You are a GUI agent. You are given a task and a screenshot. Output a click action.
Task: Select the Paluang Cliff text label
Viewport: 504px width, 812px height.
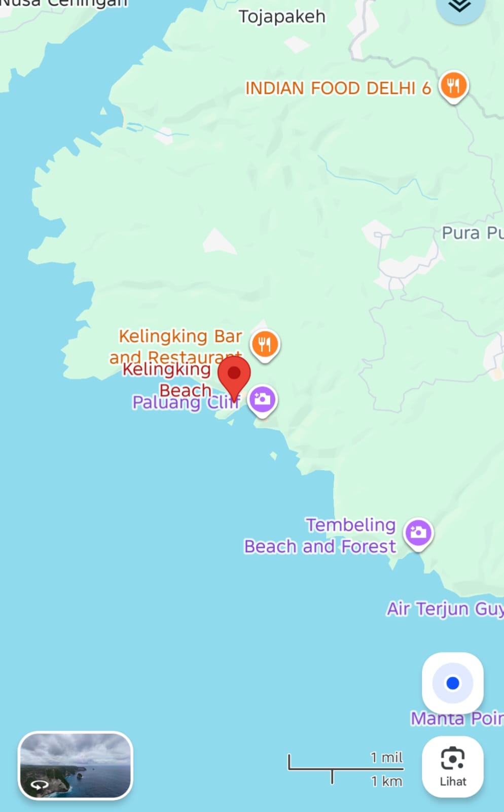coord(186,402)
